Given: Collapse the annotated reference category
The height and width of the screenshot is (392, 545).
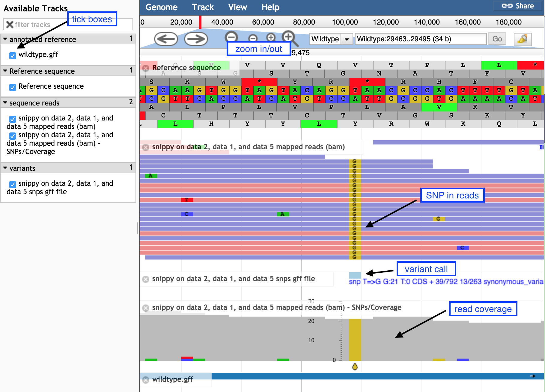Looking at the screenshot, I should pyautogui.click(x=5, y=39).
